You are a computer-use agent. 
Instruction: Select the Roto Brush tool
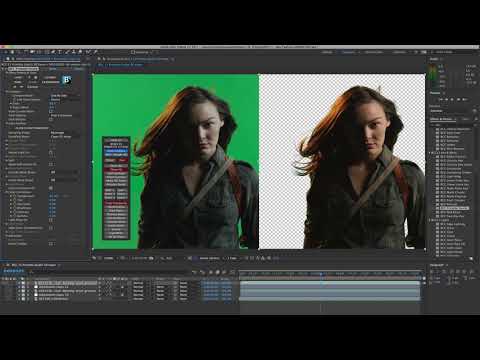pos(88,52)
